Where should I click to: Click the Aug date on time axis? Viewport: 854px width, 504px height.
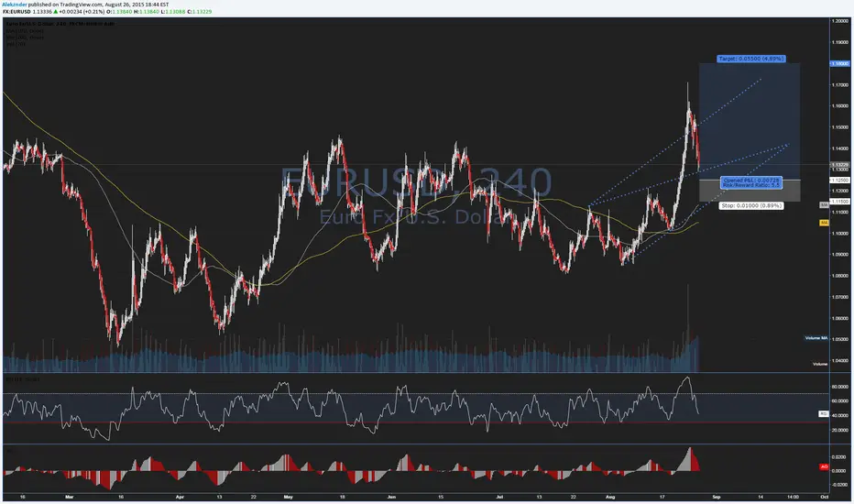pyautogui.click(x=610, y=497)
